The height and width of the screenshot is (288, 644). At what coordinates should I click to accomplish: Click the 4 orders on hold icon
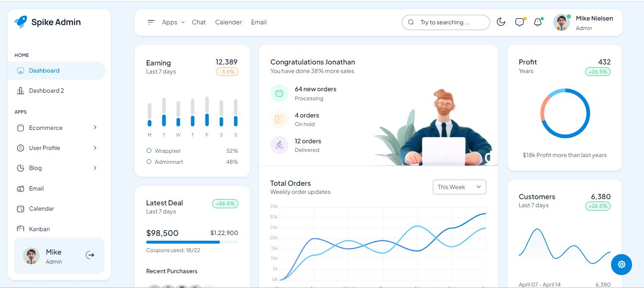tap(279, 119)
